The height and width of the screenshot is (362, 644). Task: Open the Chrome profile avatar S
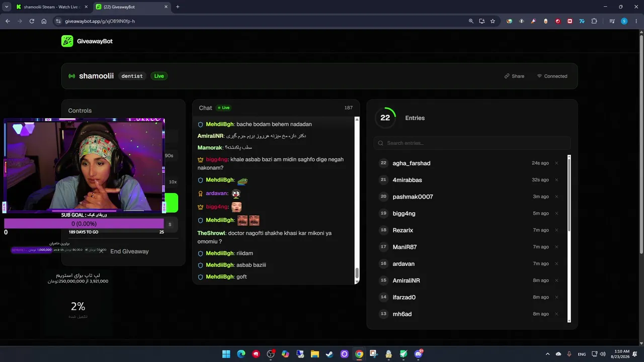624,21
